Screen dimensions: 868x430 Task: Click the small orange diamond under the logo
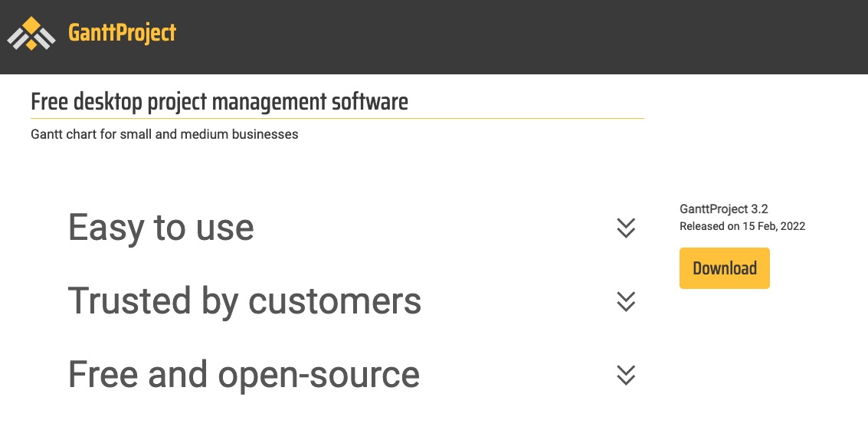pos(31,44)
